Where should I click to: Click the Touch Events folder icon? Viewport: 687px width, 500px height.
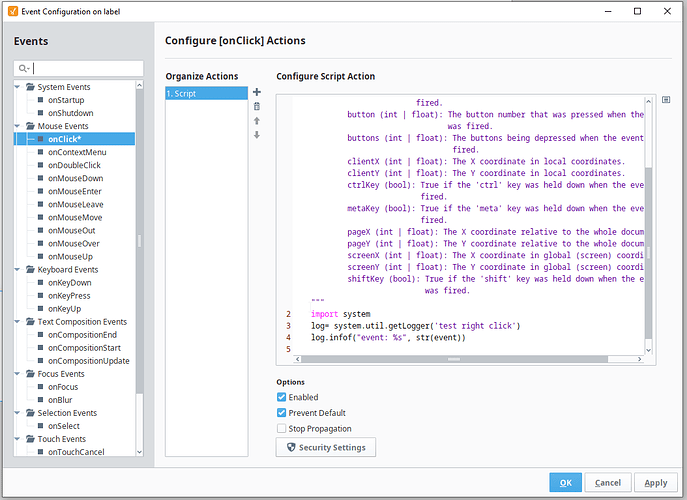tap(30, 439)
